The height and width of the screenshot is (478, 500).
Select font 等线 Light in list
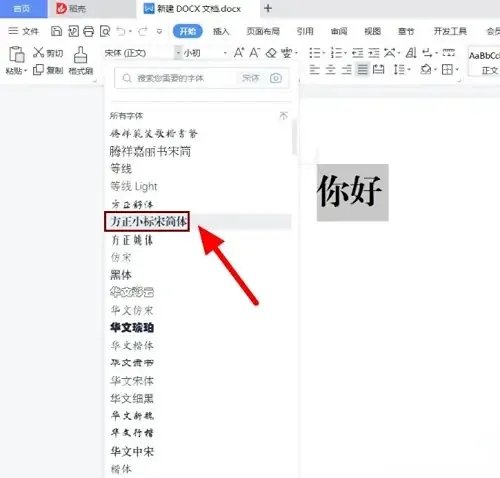[134, 186]
